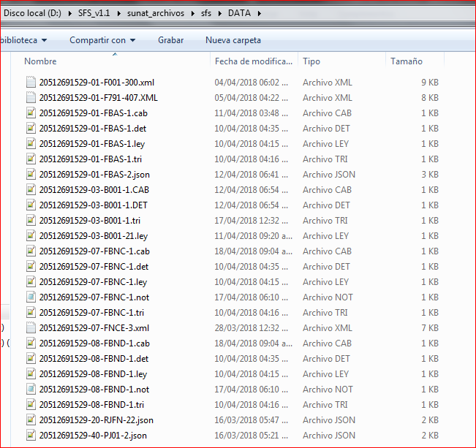Open the biblioteca dropdown in the toolbar
Screen dimensions: 476x448
(x=23, y=40)
